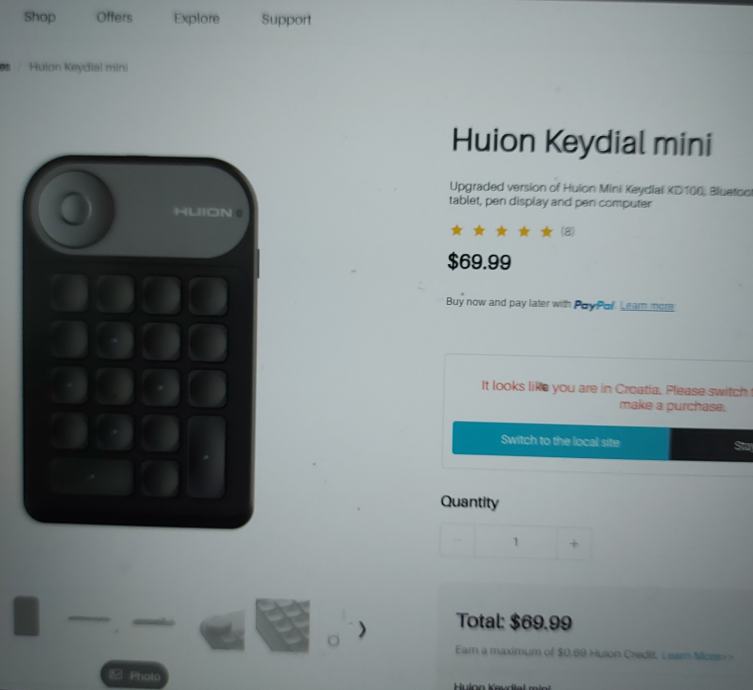
Task: Click the Huion Keydial mini breadcrumb
Action: coord(78,67)
